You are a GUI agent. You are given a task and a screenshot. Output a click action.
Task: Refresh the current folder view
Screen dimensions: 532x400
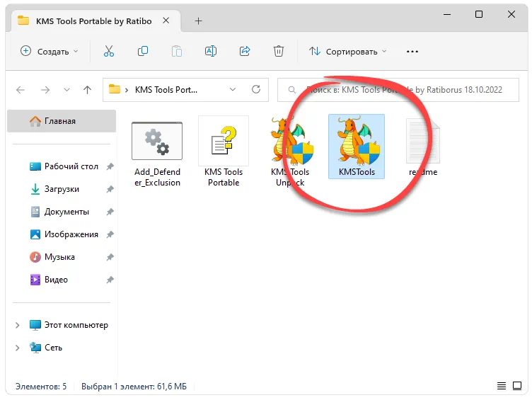(256, 90)
